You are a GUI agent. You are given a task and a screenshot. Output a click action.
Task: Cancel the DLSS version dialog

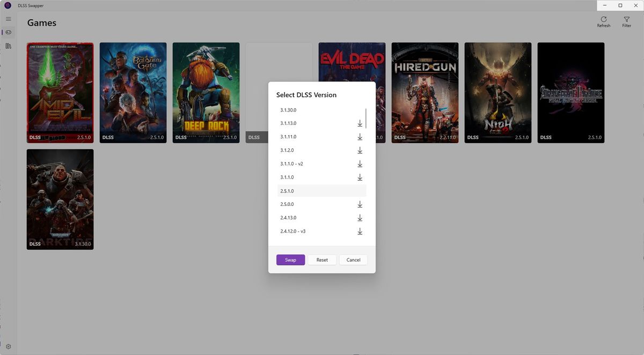(x=353, y=260)
